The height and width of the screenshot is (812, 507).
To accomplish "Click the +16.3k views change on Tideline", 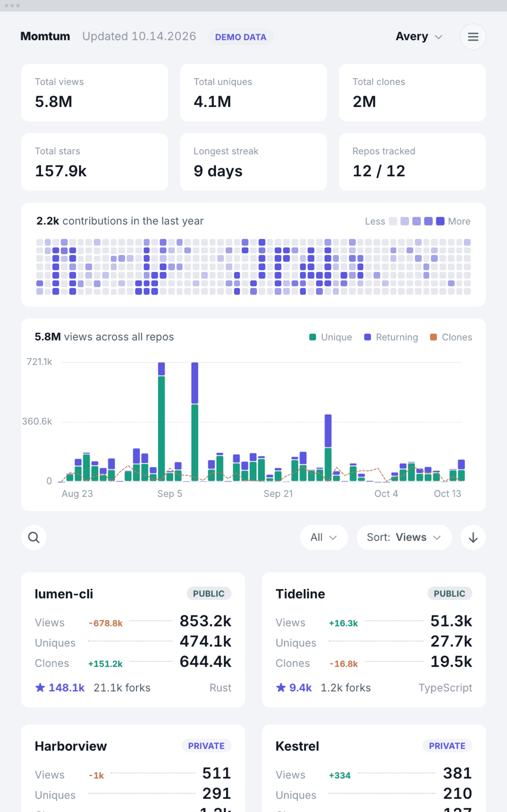I will 344,623.
